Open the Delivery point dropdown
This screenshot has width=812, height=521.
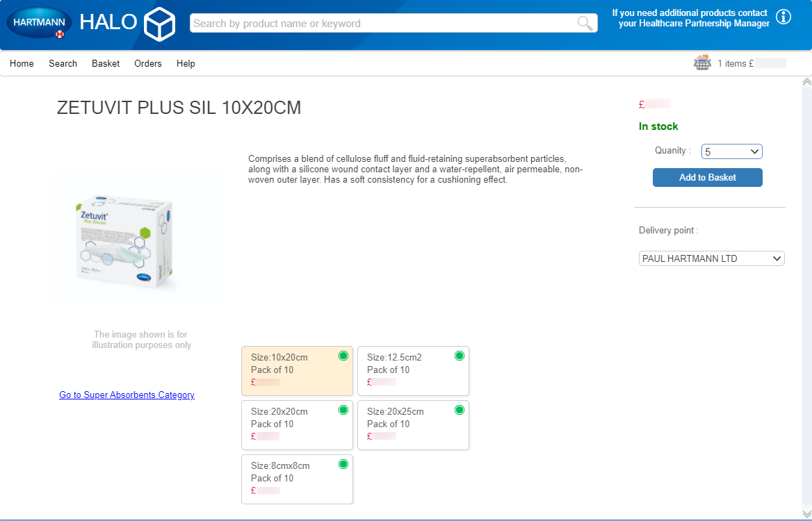pyautogui.click(x=711, y=258)
